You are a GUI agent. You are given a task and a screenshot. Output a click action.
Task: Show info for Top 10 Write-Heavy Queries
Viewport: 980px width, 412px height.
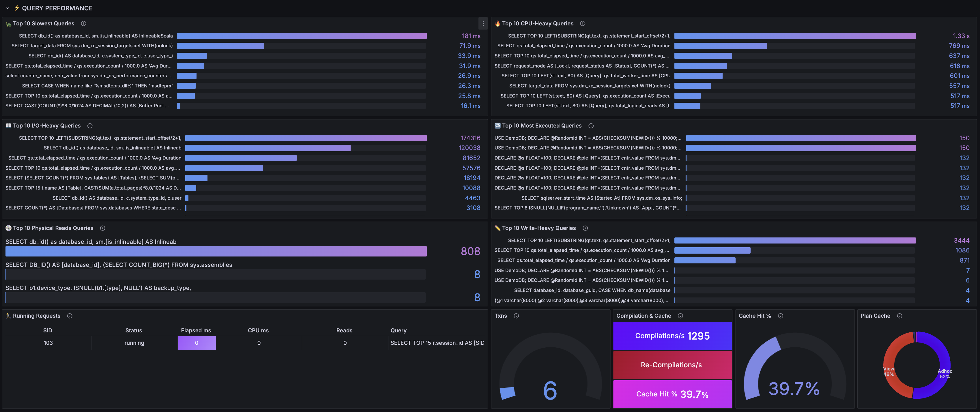coord(585,228)
